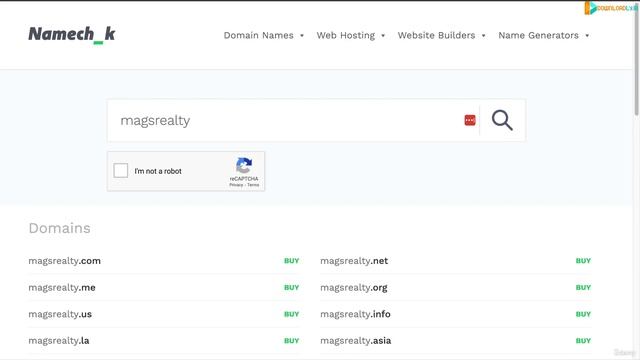Open the magsrealty.la domain result
The height and width of the screenshot is (360, 640).
tap(59, 341)
